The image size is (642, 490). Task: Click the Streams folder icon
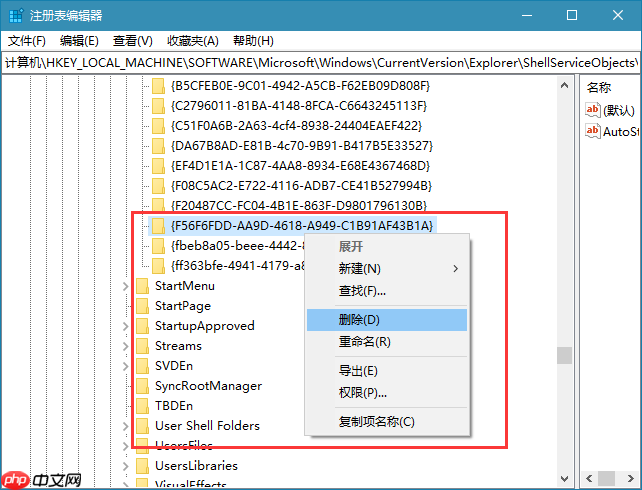[x=142, y=346]
